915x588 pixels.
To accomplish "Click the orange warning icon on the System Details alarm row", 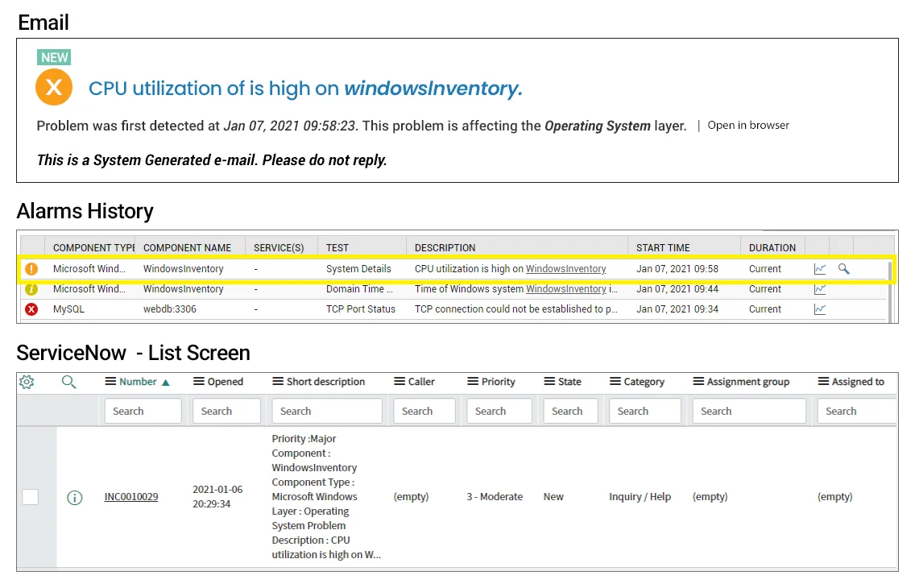I will (x=31, y=269).
